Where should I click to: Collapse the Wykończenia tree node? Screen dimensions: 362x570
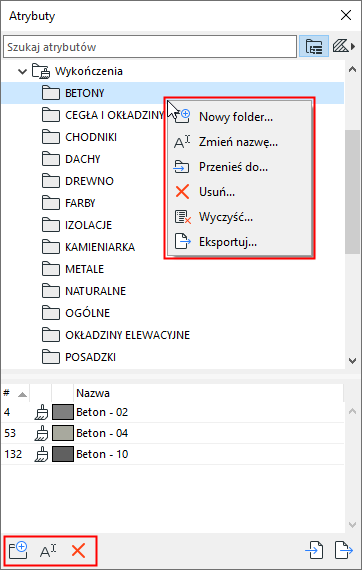tap(23, 71)
